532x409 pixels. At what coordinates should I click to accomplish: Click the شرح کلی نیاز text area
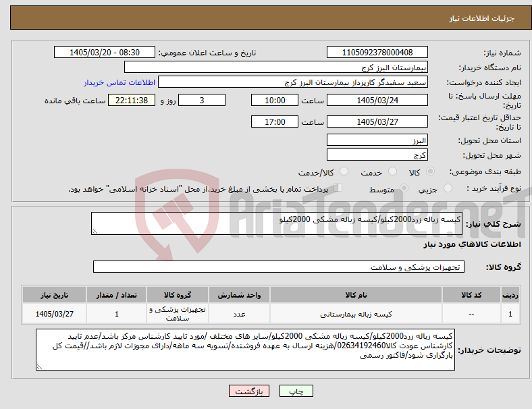click(x=277, y=223)
